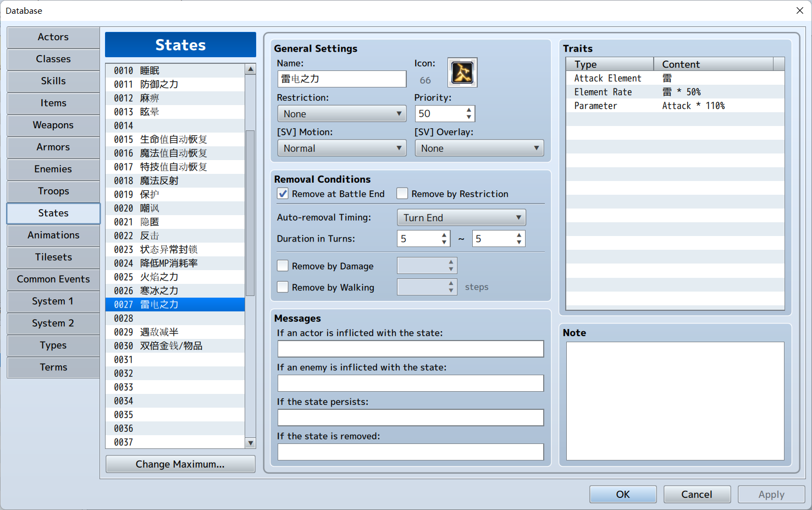The height and width of the screenshot is (510, 812).
Task: Click the state removed message field
Action: coord(411,452)
